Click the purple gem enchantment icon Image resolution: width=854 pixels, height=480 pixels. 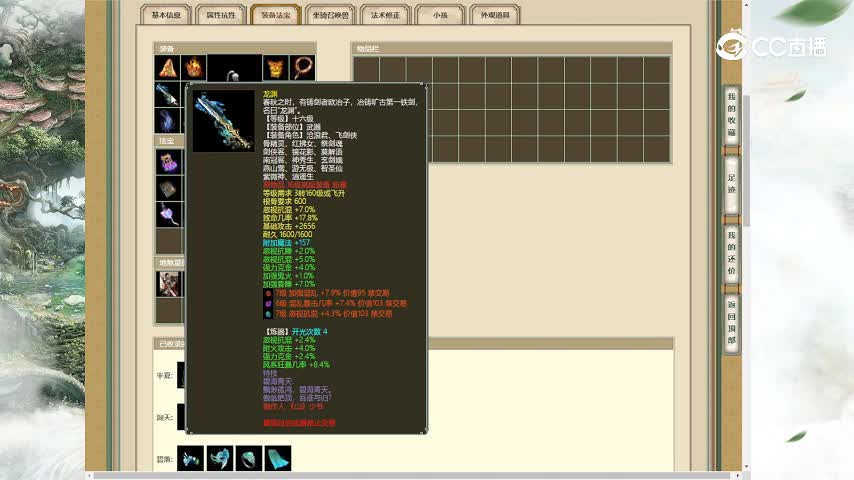268,303
